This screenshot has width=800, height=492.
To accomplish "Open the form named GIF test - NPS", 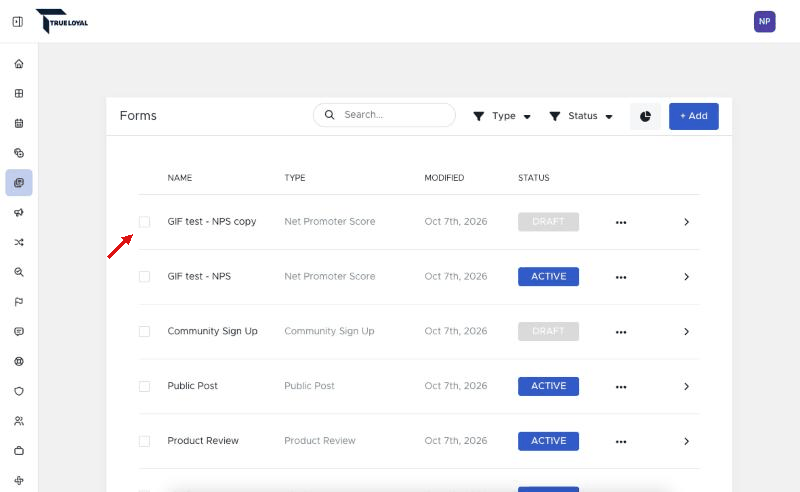I will pos(199,276).
